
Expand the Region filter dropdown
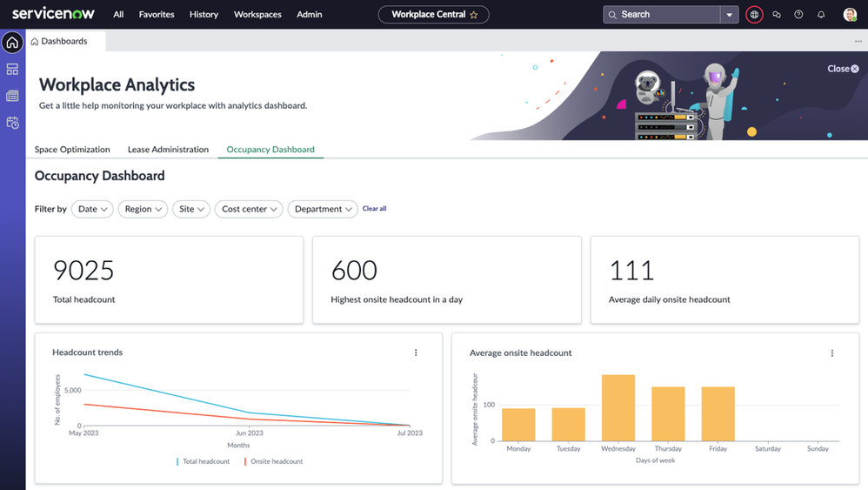point(143,209)
